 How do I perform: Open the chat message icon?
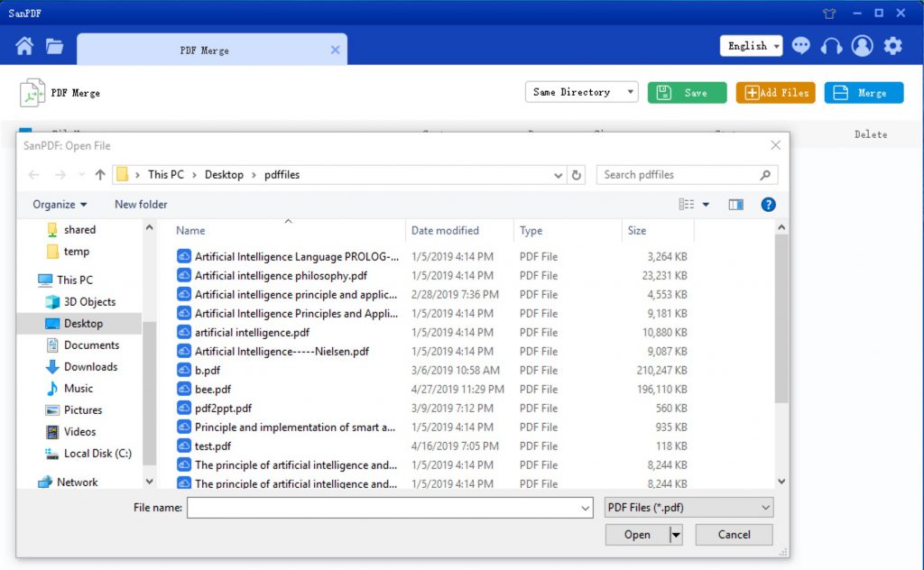pos(800,46)
